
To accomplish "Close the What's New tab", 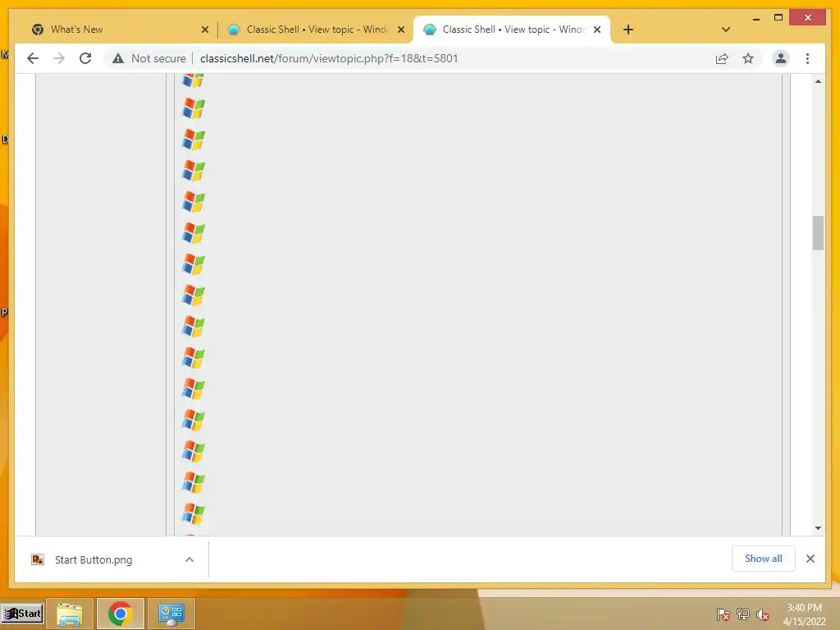I will (x=204, y=30).
